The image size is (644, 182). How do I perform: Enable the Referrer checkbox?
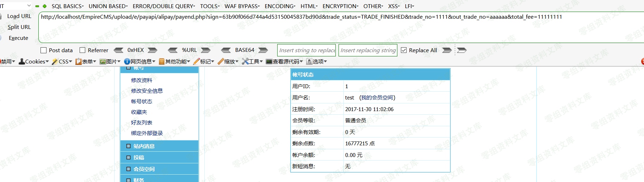[x=82, y=50]
